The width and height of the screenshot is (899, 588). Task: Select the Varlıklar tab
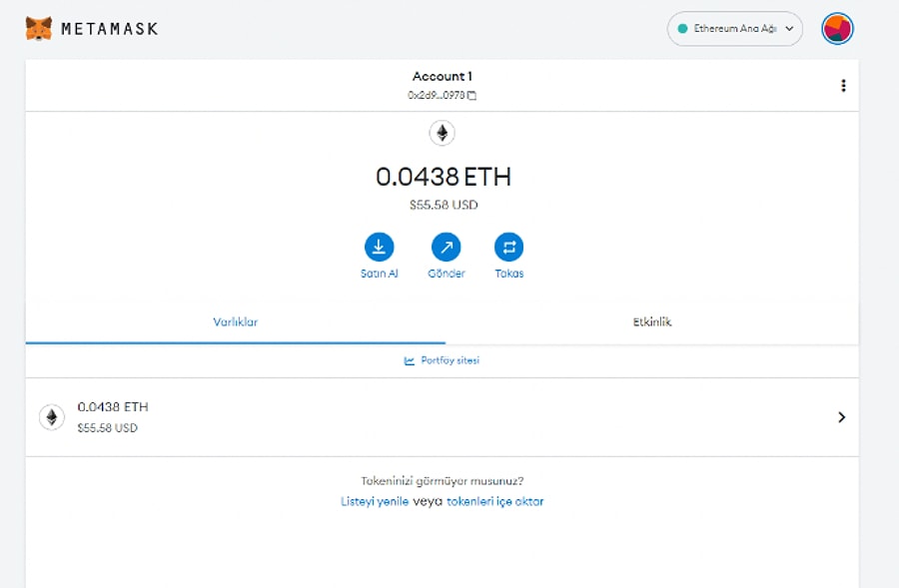[x=236, y=321]
